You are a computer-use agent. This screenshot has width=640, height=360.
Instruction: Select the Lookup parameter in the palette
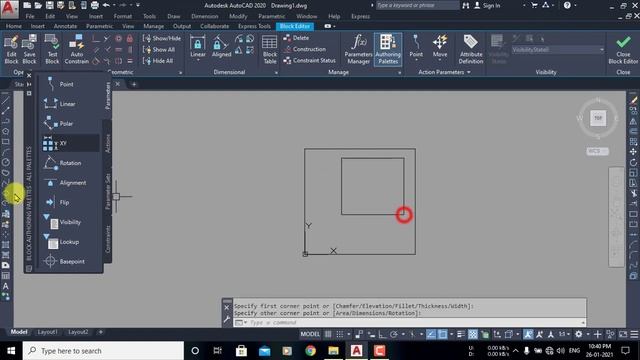click(70, 242)
